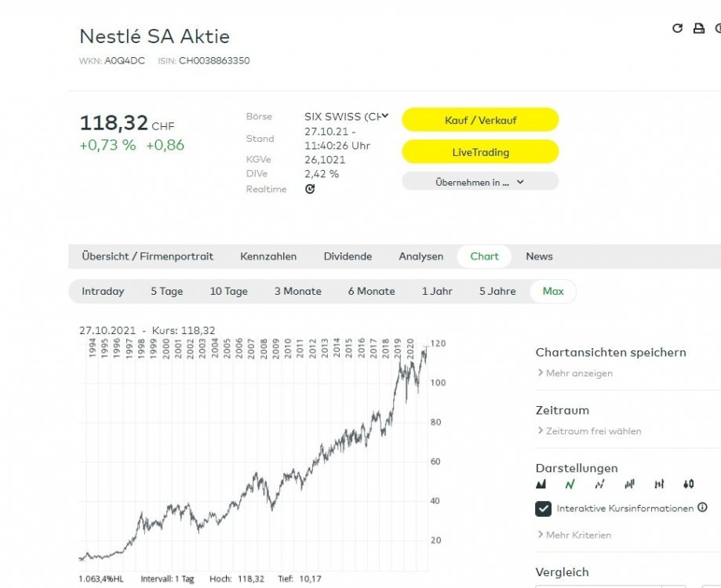
Task: Select the area chart display icon
Action: 541,485
